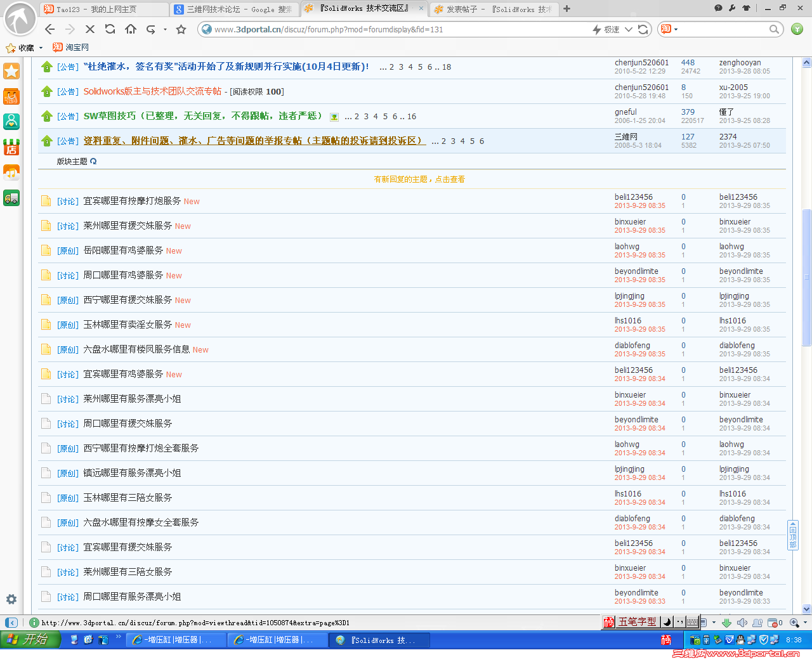Click the search magnifier icon
Image resolution: width=812 pixels, height=662 pixels.
point(774,29)
